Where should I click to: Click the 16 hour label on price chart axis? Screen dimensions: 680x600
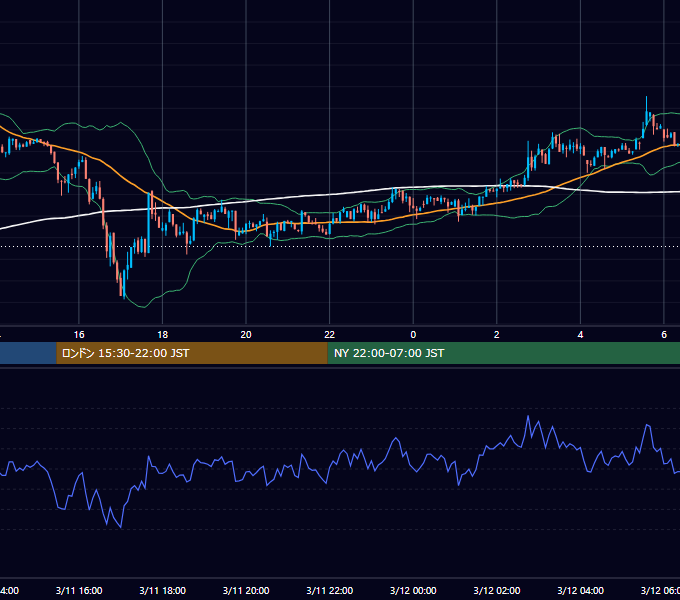[79, 335]
